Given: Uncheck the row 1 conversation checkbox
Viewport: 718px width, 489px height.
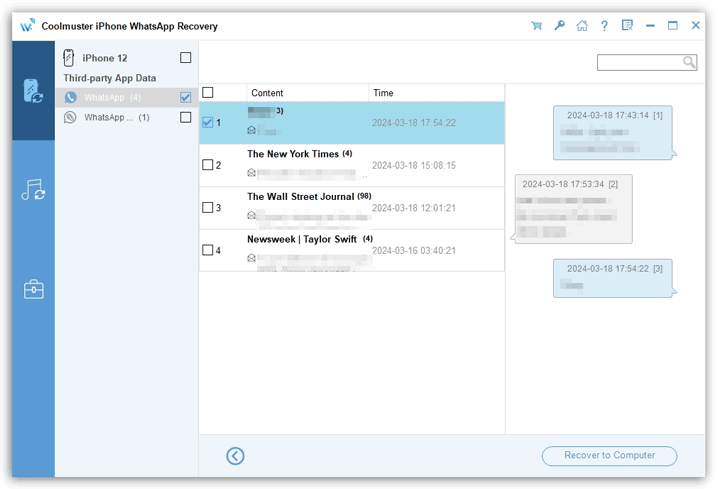Looking at the screenshot, I should click(207, 122).
